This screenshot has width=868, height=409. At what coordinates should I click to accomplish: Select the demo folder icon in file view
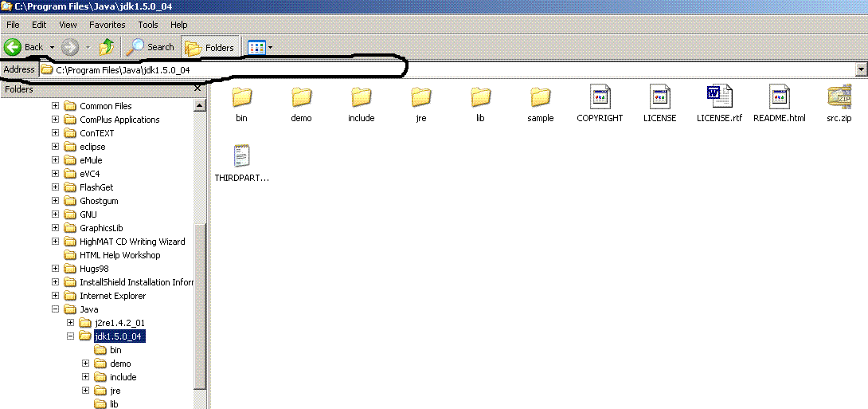(302, 97)
